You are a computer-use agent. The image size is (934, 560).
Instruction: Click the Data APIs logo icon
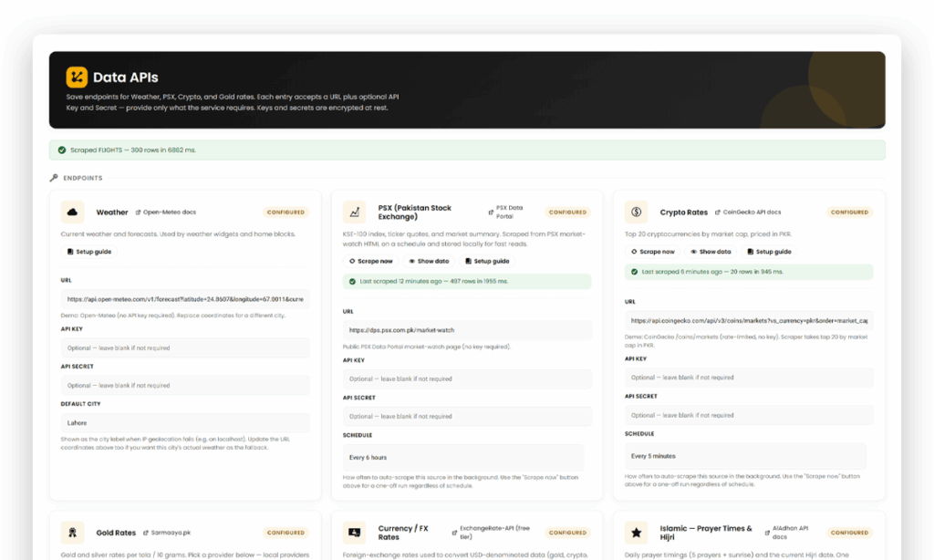77,77
